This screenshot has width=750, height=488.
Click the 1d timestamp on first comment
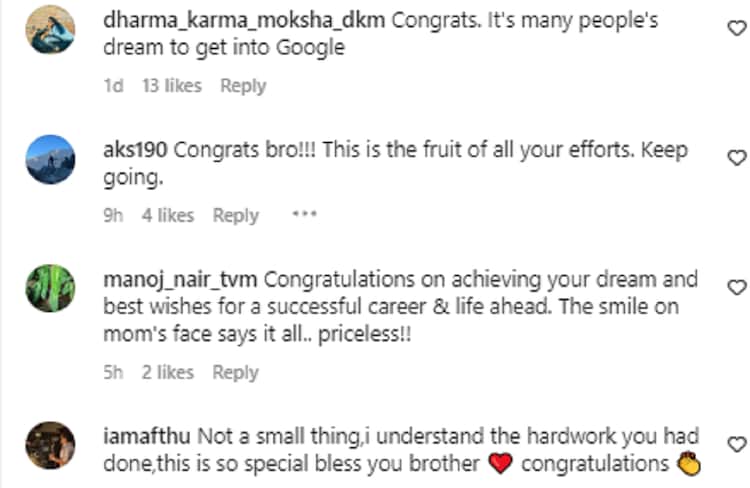[113, 86]
